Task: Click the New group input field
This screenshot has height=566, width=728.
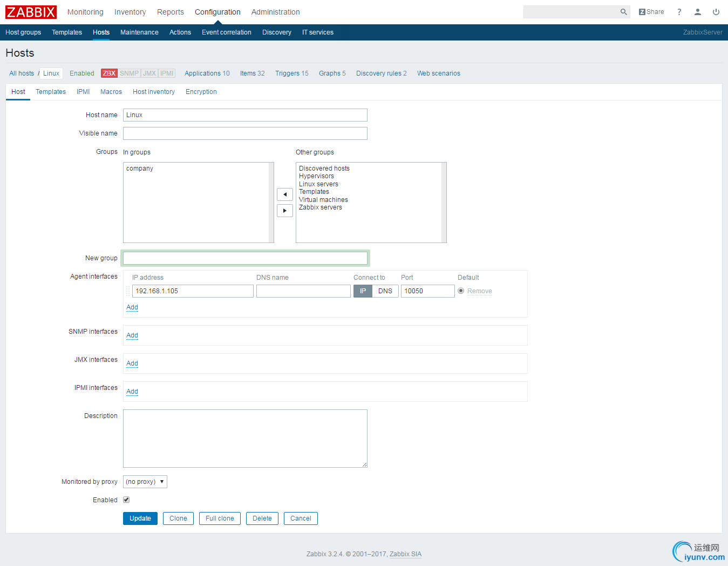Action: (x=245, y=258)
